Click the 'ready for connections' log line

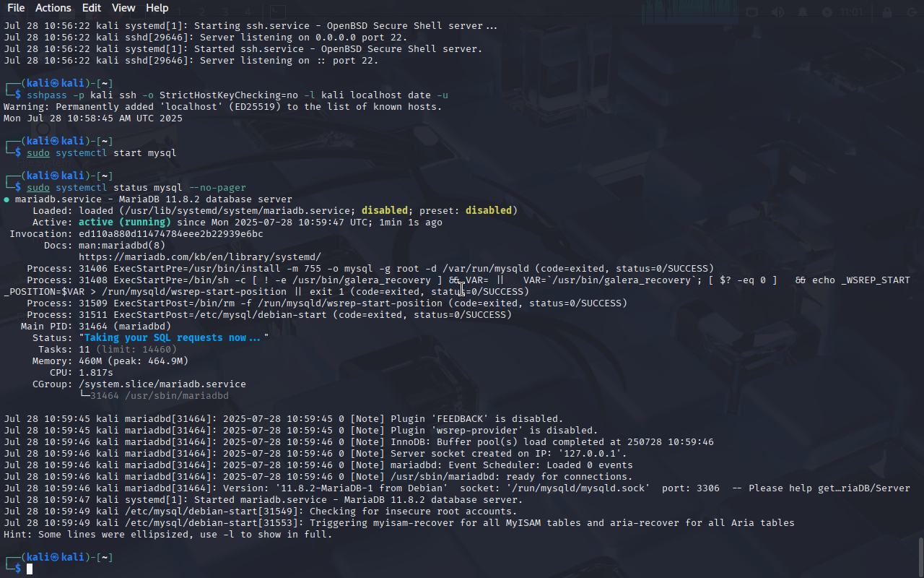(318, 477)
